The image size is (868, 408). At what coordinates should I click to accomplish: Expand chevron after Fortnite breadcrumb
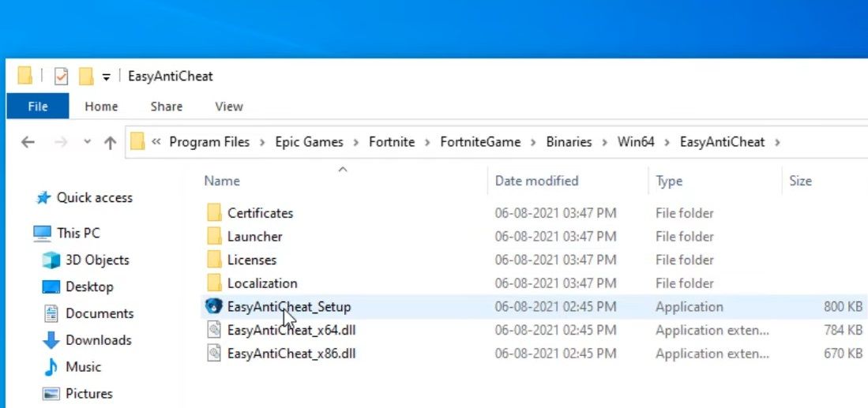click(427, 143)
